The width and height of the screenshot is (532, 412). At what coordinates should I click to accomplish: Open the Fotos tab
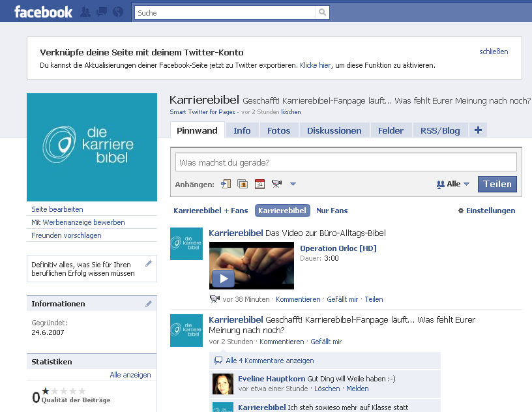point(279,130)
